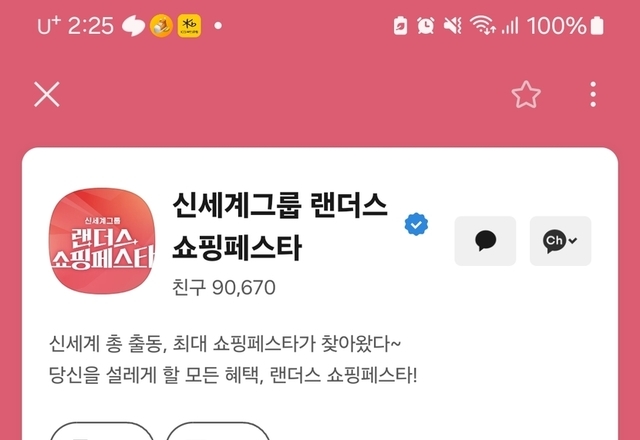Tap the gold coin app notification icon
Image resolution: width=640 pixels, height=440 pixels.
[x=161, y=26]
